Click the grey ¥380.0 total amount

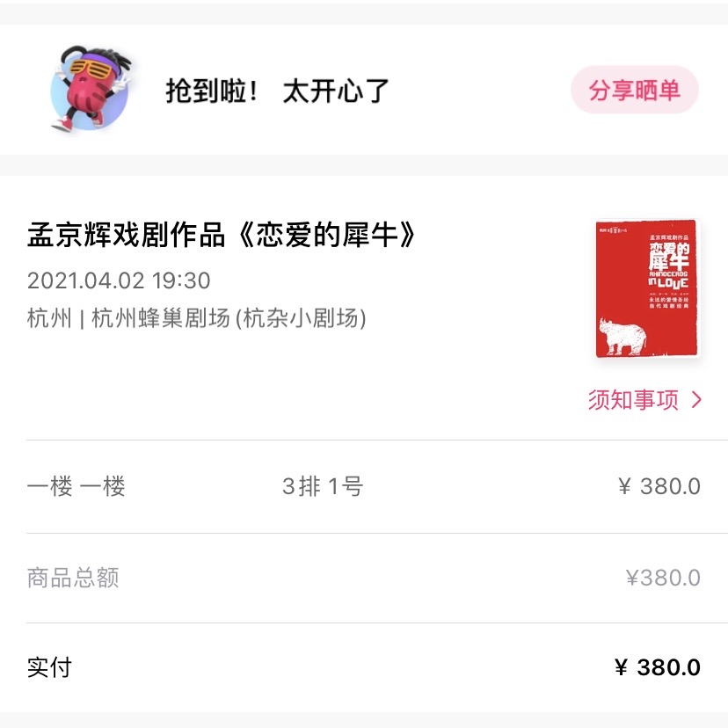662,578
